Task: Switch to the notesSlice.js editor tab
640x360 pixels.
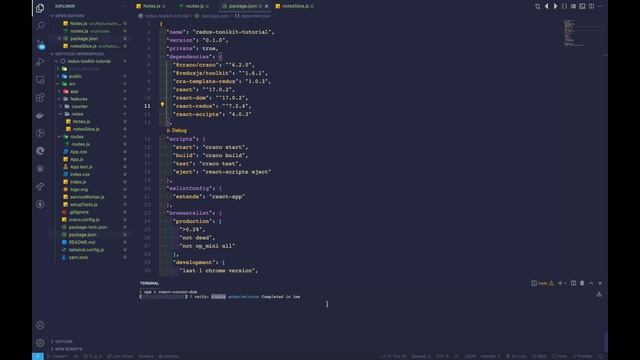Action: click(295, 6)
